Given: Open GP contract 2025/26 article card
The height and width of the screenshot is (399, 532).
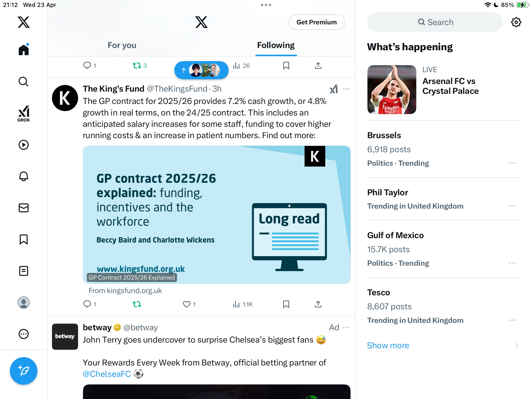Looking at the screenshot, I should [x=217, y=215].
